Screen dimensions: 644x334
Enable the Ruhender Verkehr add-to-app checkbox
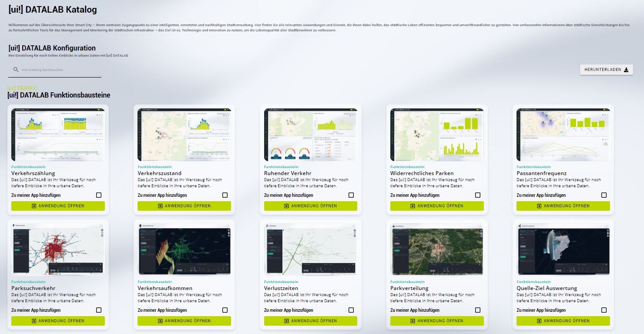(351, 195)
